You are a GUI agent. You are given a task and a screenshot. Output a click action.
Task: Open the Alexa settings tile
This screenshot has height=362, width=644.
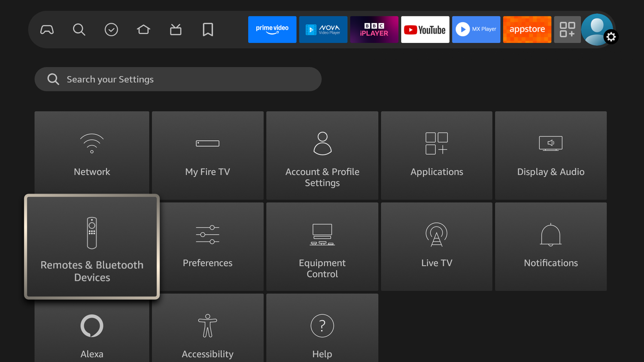pos(92,331)
